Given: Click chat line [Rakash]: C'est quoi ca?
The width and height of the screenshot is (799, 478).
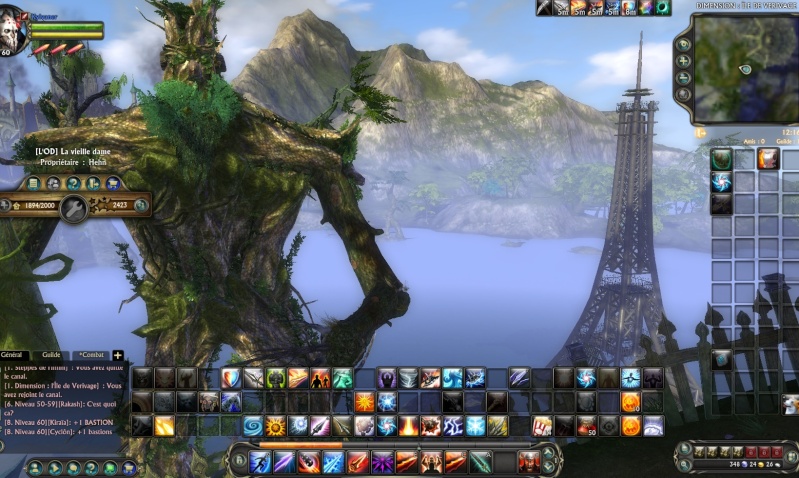Looking at the screenshot, I should [x=60, y=409].
